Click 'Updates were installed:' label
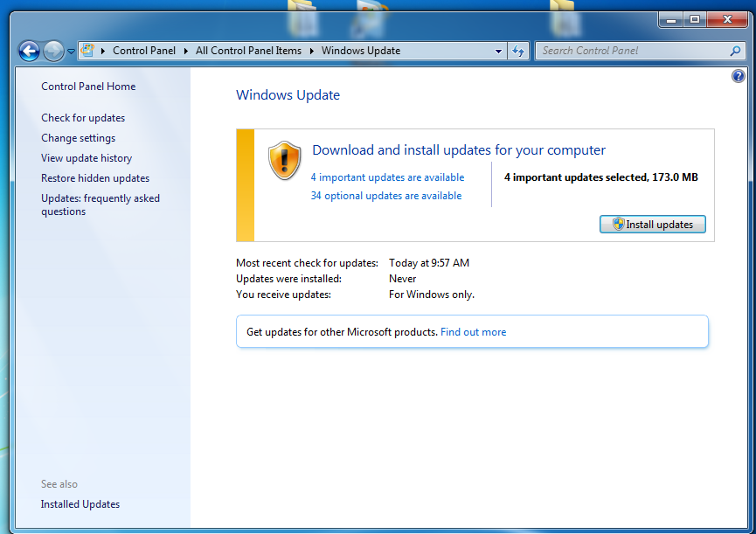This screenshot has width=756, height=534. (288, 279)
